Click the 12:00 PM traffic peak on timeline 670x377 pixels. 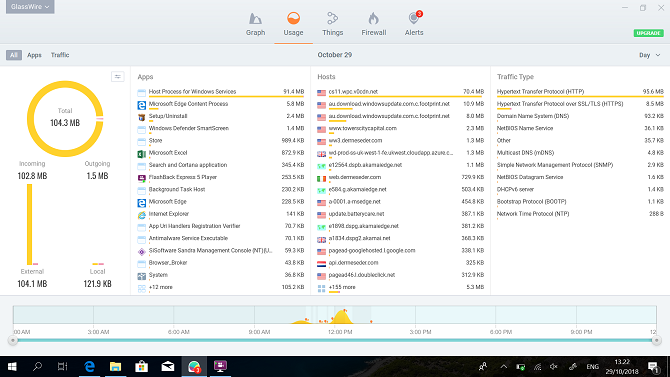click(342, 316)
